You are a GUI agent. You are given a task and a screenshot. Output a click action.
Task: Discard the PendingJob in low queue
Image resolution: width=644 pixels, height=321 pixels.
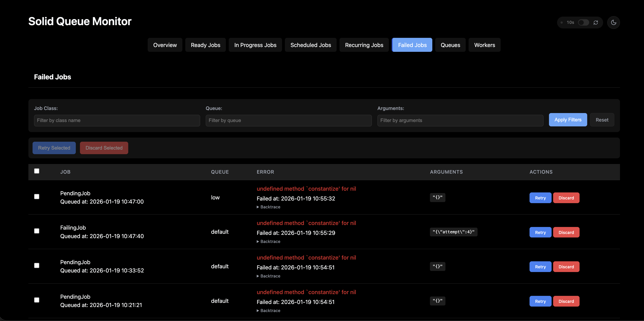(x=566, y=198)
